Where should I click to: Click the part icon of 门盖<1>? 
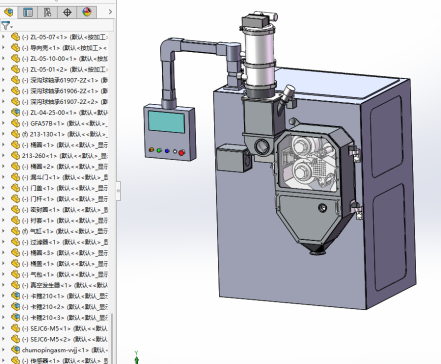(x=15, y=188)
